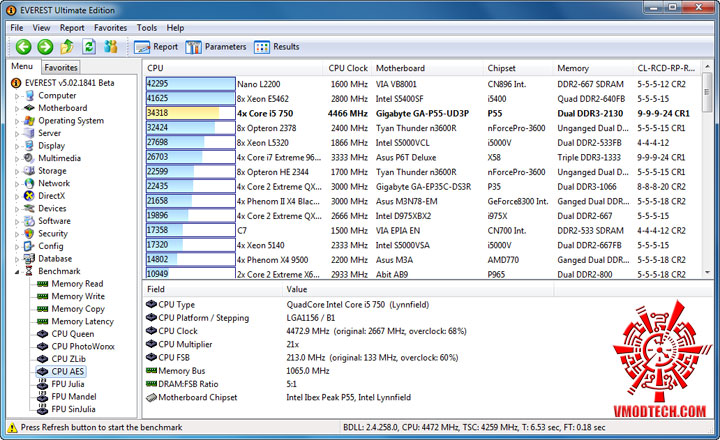
Task: Select CPU ZLib benchmark
Action: pyautogui.click(x=68, y=359)
